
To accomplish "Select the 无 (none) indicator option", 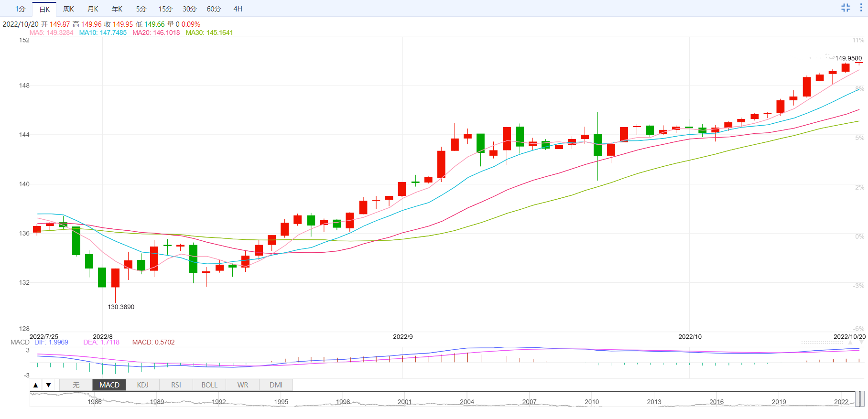I will tap(76, 385).
